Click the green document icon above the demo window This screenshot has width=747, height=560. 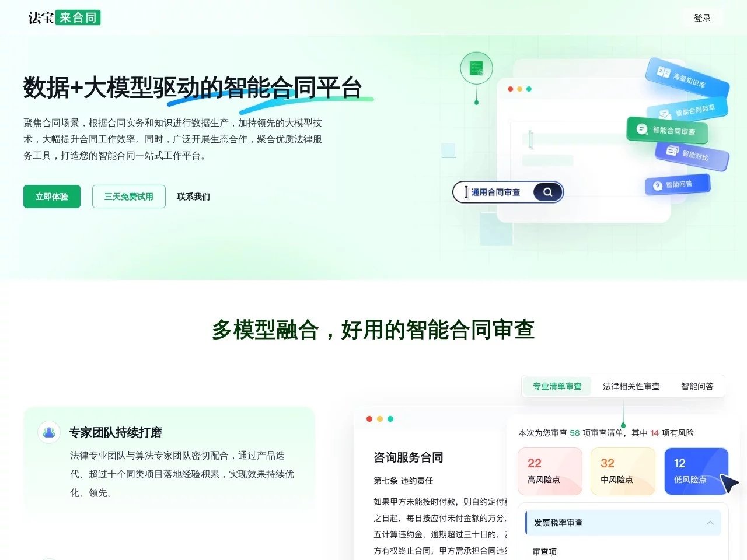(x=476, y=66)
